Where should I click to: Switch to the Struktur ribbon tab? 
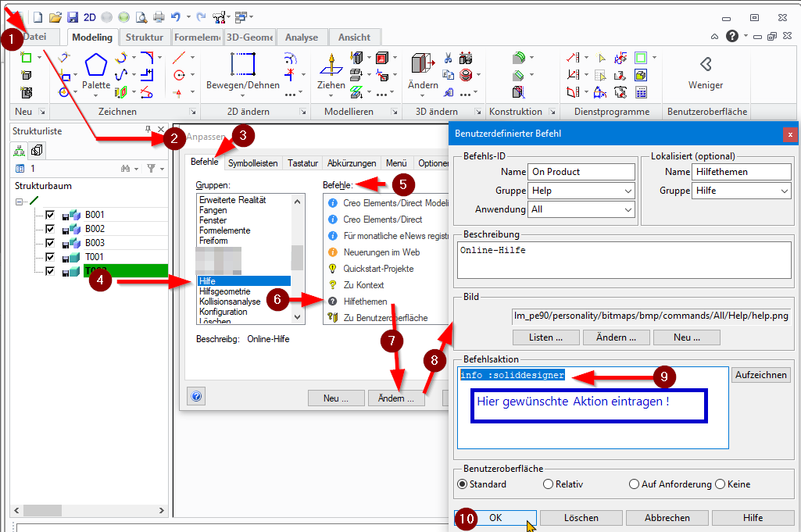(x=144, y=37)
